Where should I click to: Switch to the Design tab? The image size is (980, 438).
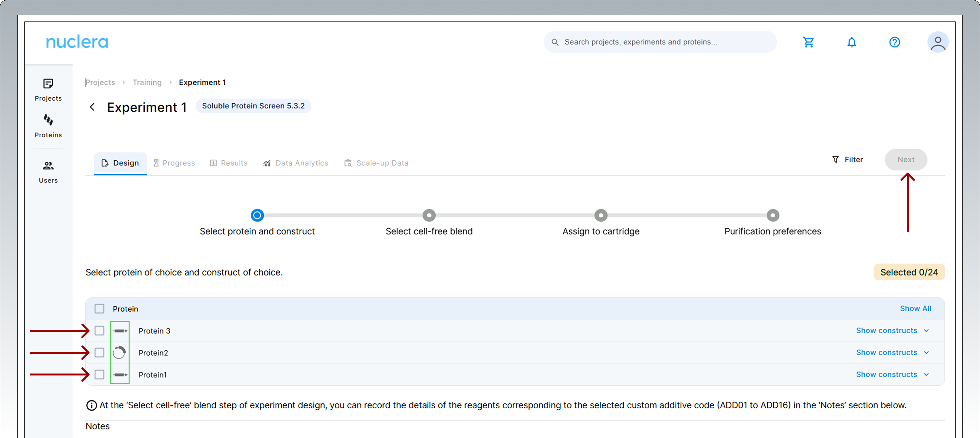click(x=120, y=163)
